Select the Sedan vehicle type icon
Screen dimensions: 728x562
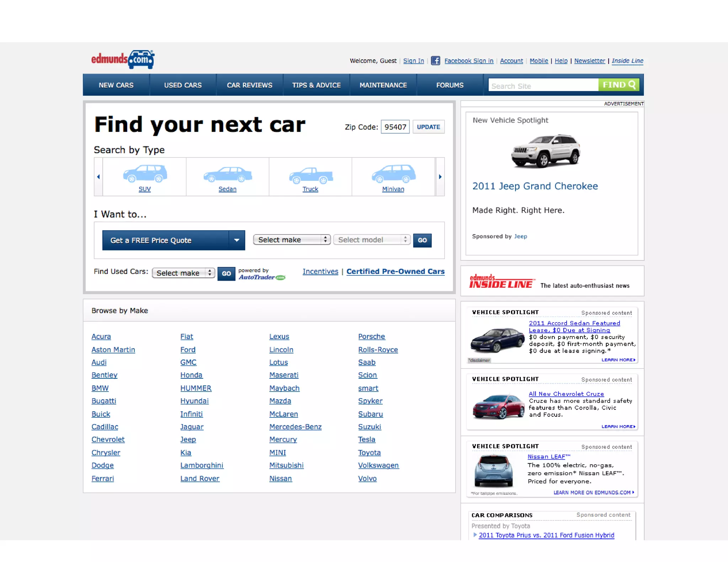coord(227,174)
